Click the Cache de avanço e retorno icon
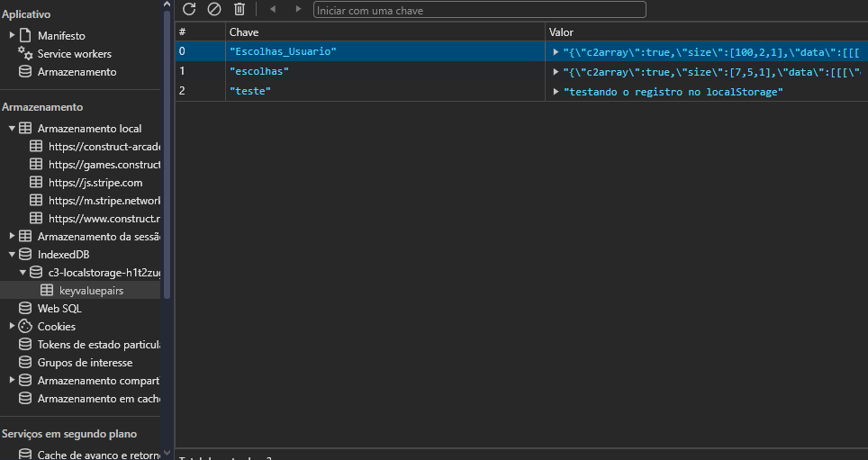Image resolution: width=868 pixels, height=460 pixels. 25,454
